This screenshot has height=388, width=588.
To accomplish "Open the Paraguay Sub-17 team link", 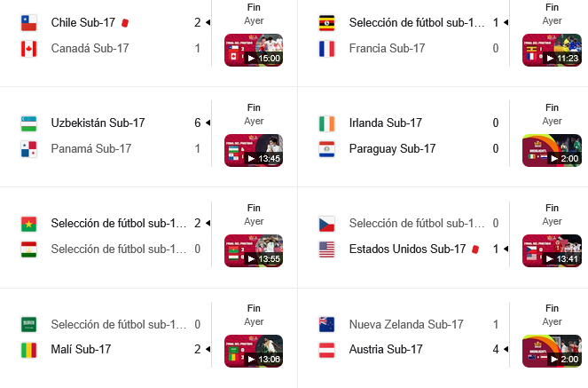I will pos(392,148).
